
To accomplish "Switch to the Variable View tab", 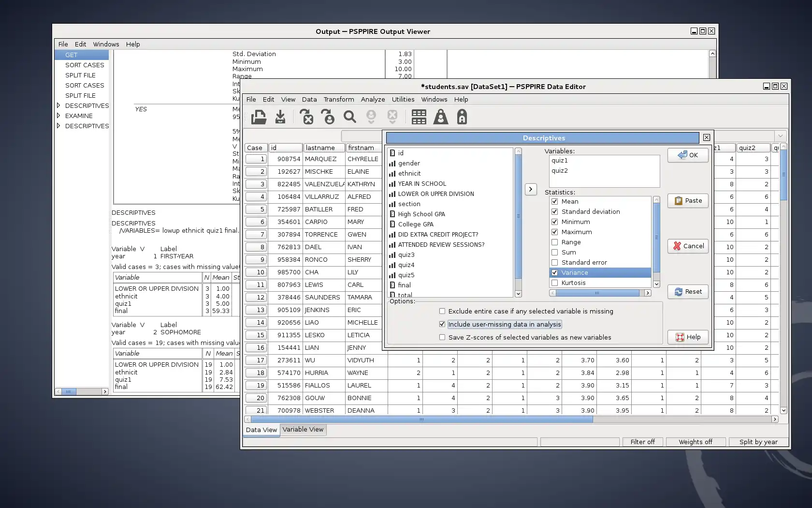I will 303,429.
